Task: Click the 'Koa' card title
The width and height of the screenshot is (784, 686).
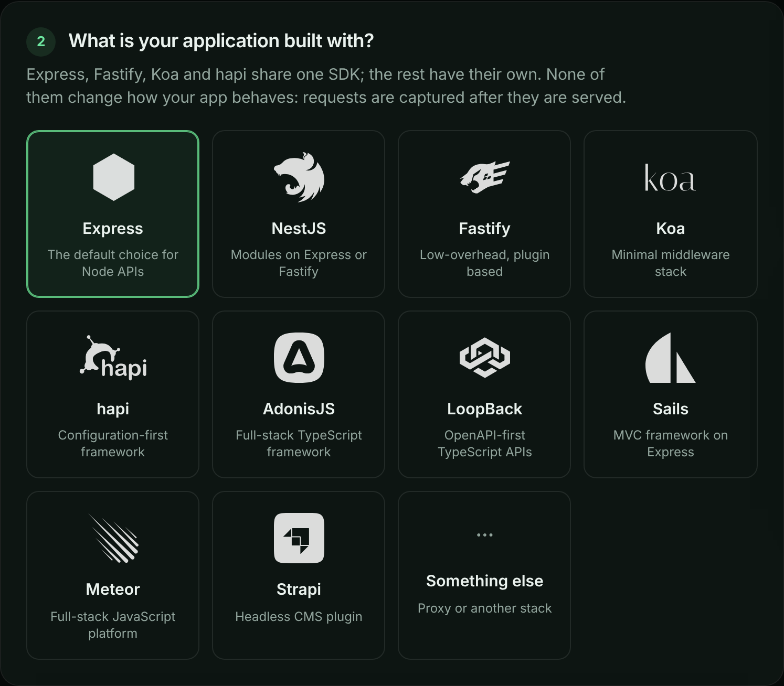Action: 671,229
